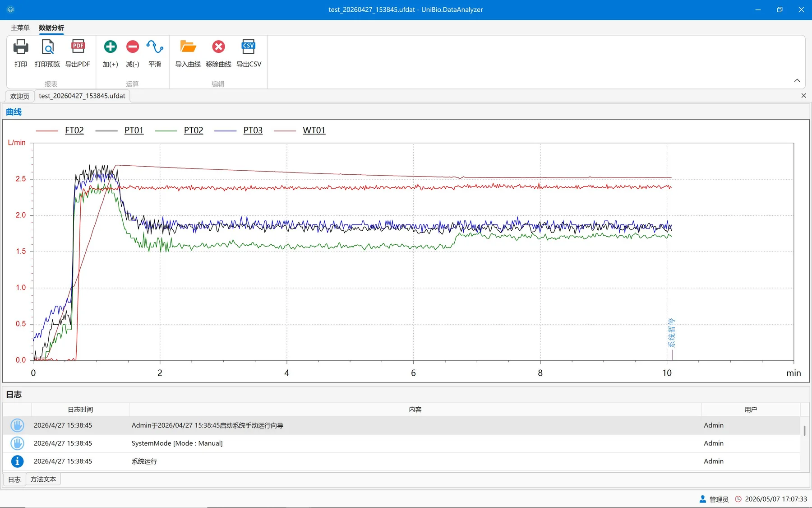Export data with 导出CSV icon

click(249, 47)
